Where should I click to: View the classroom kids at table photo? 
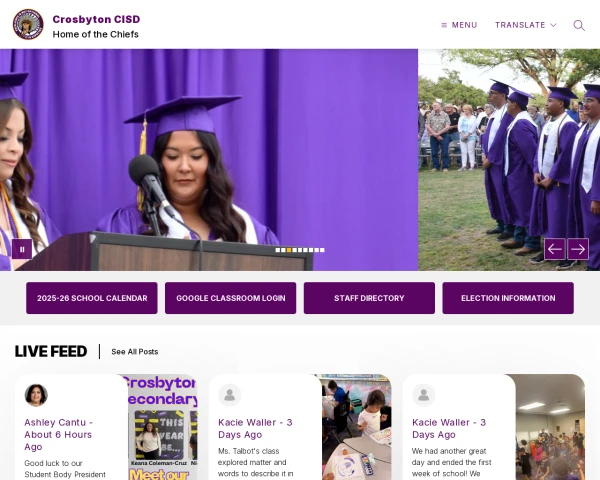(356, 427)
